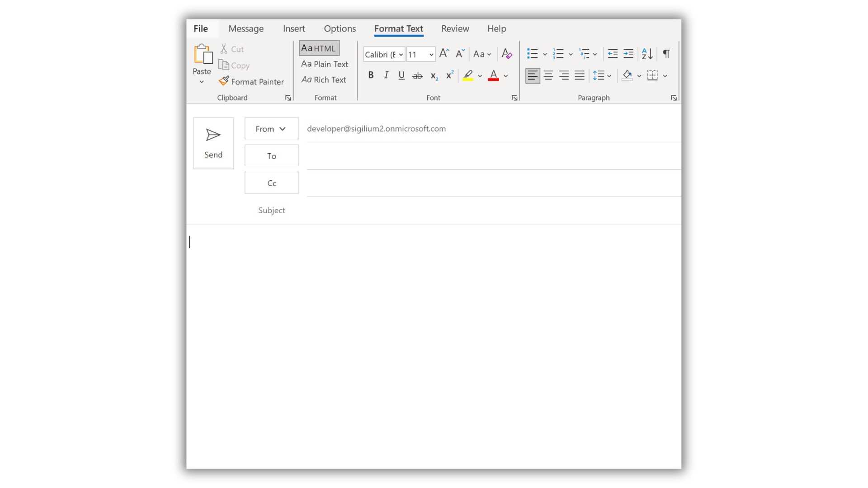This screenshot has height=488, width=868.
Task: Toggle Underline formatting
Action: click(401, 75)
